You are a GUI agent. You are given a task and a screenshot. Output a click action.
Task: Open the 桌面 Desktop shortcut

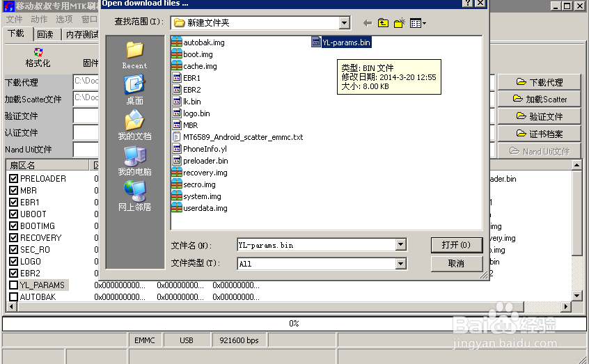[135, 89]
